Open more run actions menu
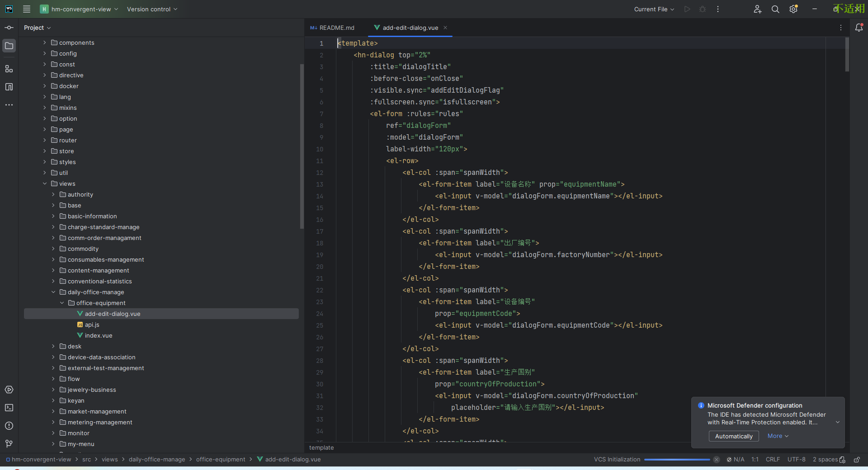 (x=718, y=9)
